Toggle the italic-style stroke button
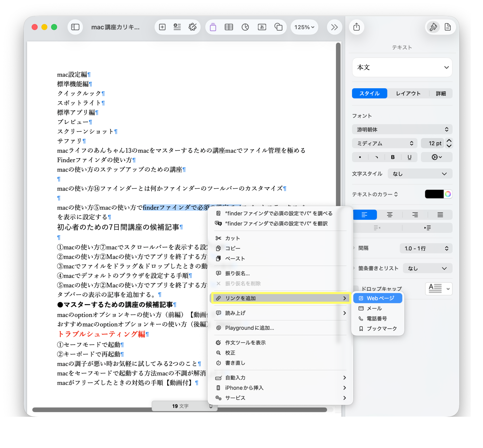This screenshot has width=483, height=448. [376, 157]
